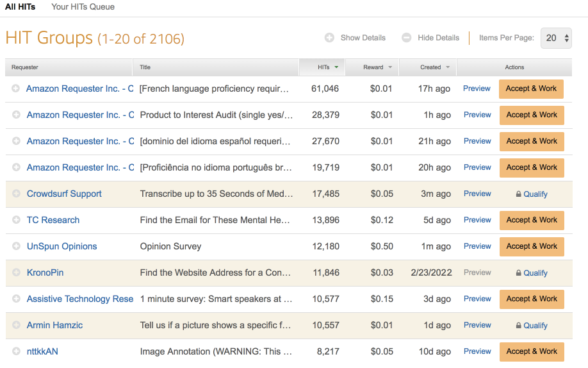This screenshot has width=588, height=368.
Task: Preview the Assistive Technology survey HIT
Action: (x=477, y=299)
